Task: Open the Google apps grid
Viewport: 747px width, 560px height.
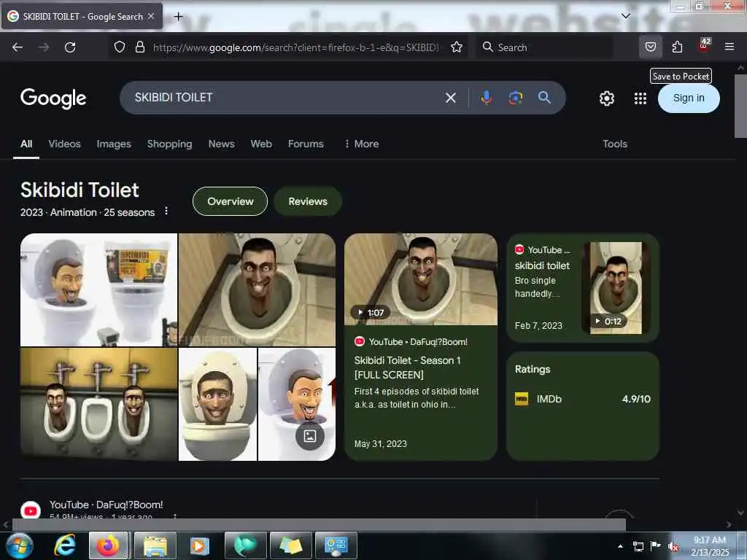Action: pos(640,98)
